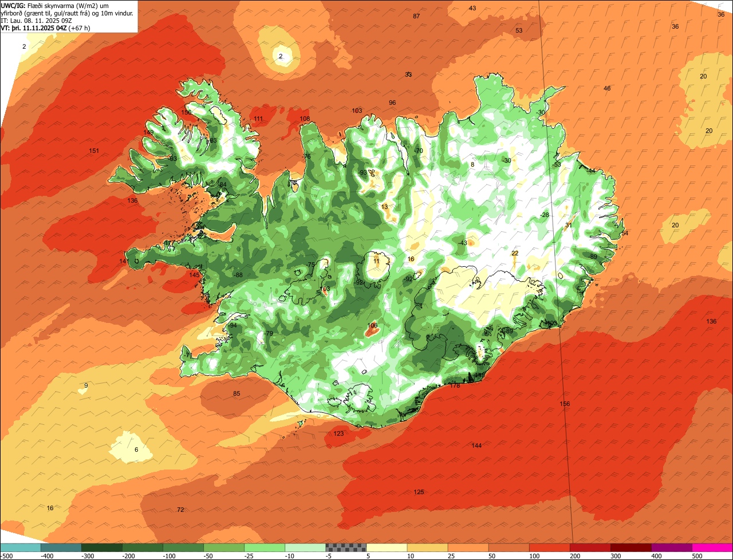This screenshot has height=560, width=733.
Task: Click the initial time "Lau. 08. 11. 2025 09Z"
Action: tap(41, 21)
